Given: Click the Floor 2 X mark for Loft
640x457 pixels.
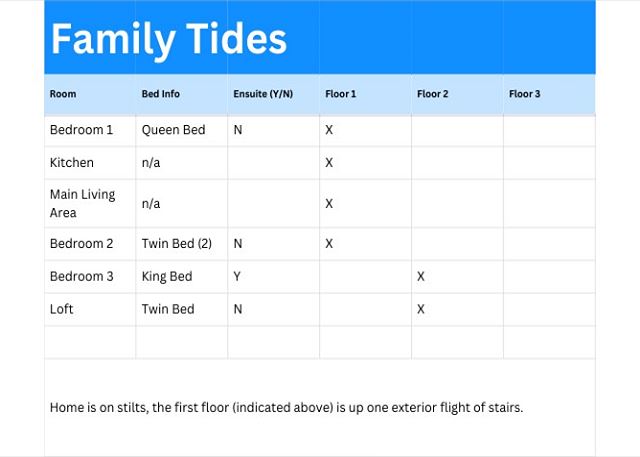Looking at the screenshot, I should (421, 309).
